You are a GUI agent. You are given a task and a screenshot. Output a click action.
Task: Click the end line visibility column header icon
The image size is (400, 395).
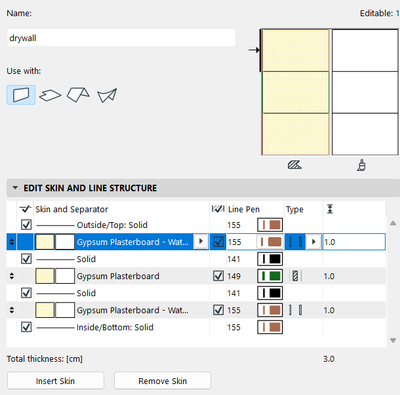click(218, 209)
